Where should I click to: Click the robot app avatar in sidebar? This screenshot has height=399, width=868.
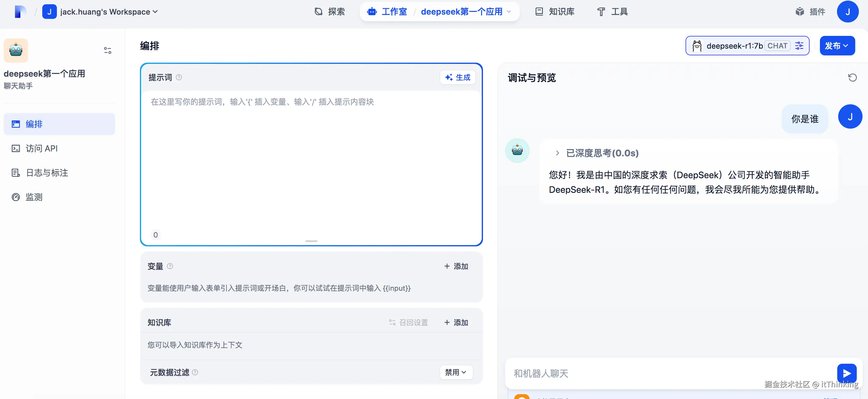16,50
